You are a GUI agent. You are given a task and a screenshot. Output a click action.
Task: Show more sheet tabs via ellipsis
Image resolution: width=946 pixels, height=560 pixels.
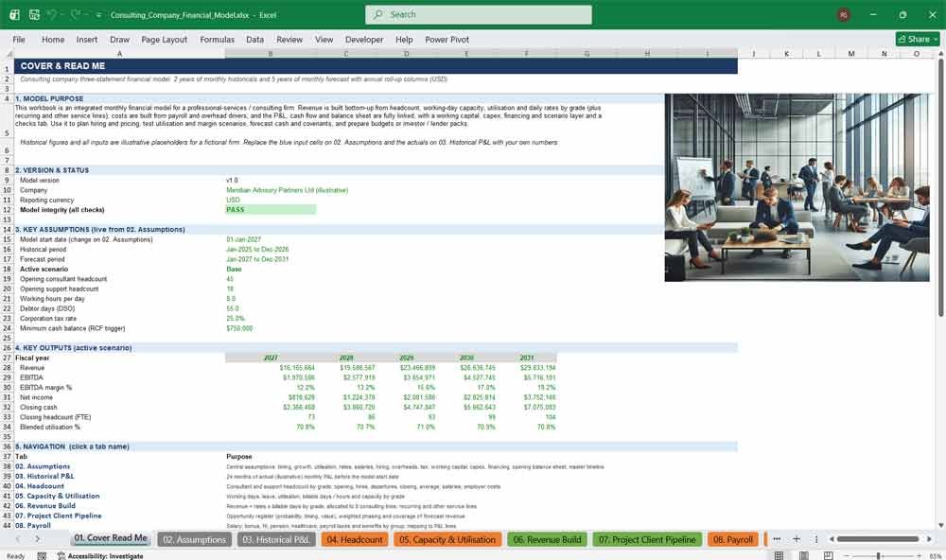pos(777,539)
